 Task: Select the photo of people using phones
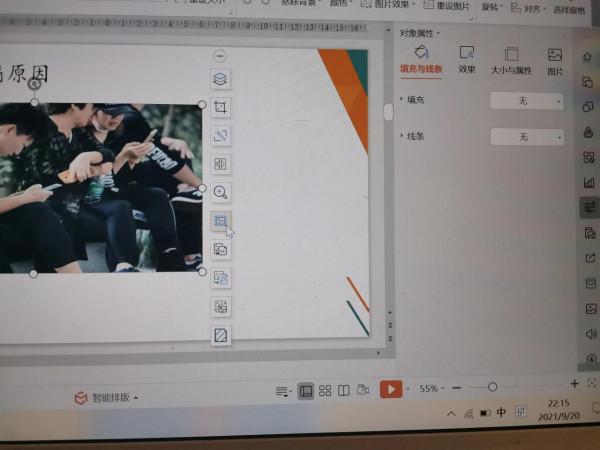click(101, 188)
